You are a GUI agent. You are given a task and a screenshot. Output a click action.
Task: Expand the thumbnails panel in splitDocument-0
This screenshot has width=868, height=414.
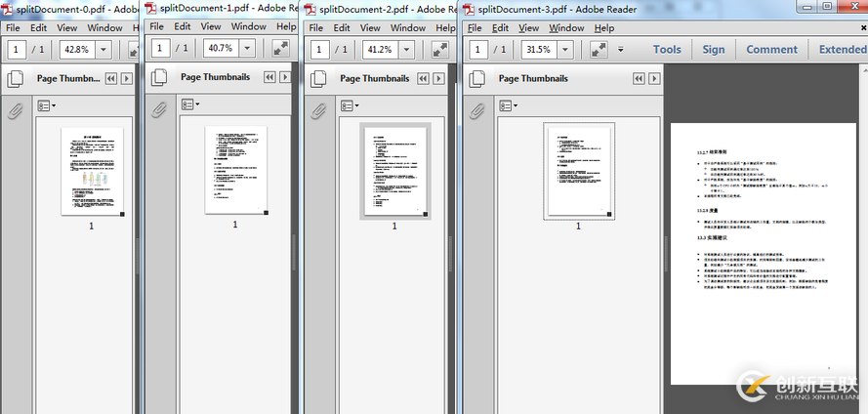[x=127, y=78]
